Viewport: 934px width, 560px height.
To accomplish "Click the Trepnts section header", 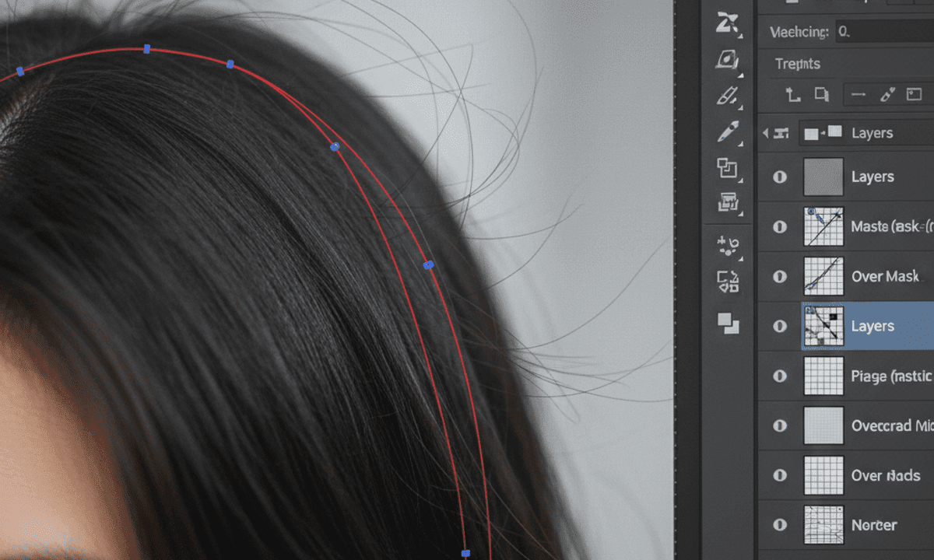I will point(797,64).
